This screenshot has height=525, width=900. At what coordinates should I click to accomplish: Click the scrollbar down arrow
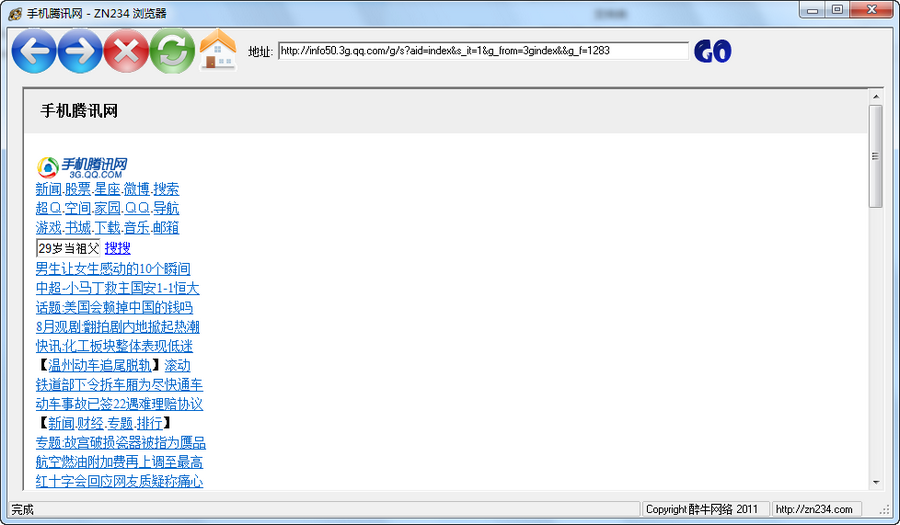pos(876,481)
